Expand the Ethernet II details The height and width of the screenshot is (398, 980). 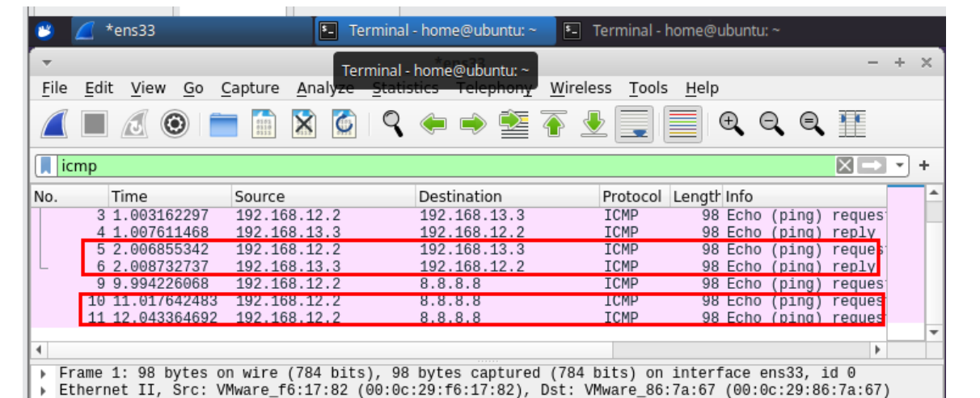coord(43,390)
